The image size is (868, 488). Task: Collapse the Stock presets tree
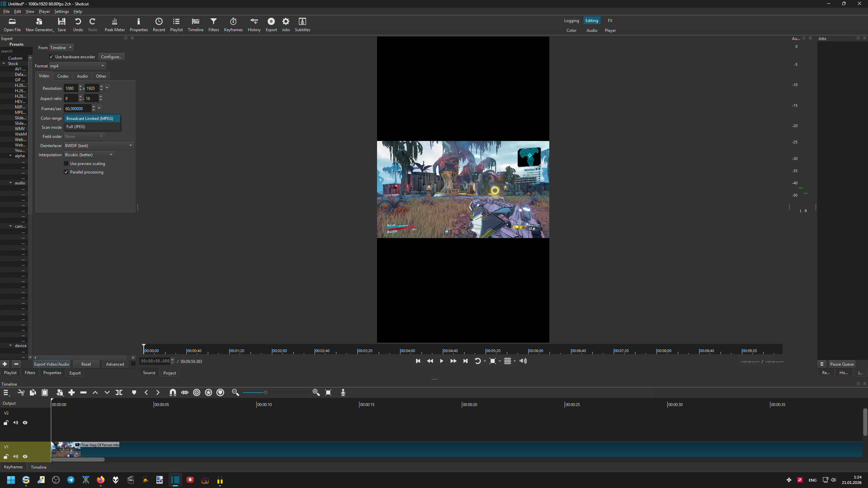point(4,64)
